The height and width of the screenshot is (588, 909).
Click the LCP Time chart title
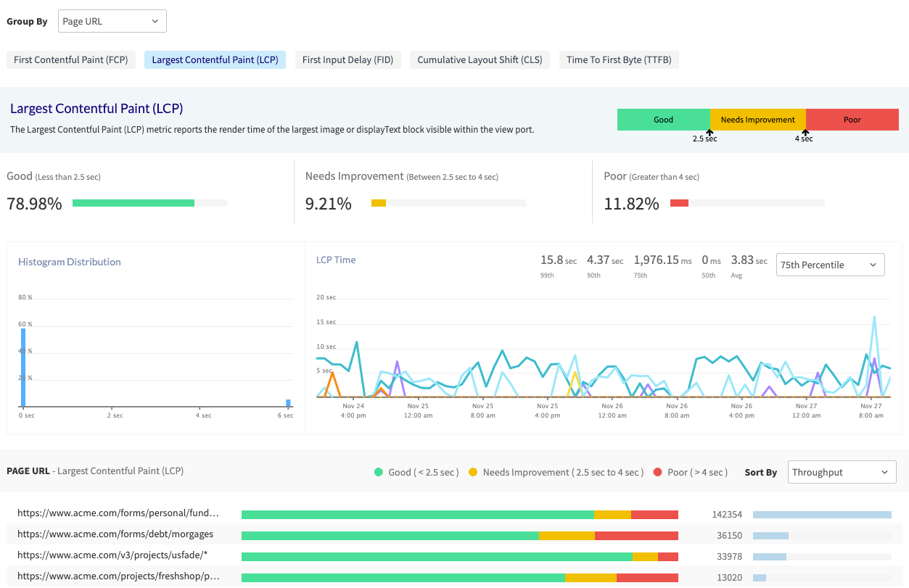click(x=336, y=260)
